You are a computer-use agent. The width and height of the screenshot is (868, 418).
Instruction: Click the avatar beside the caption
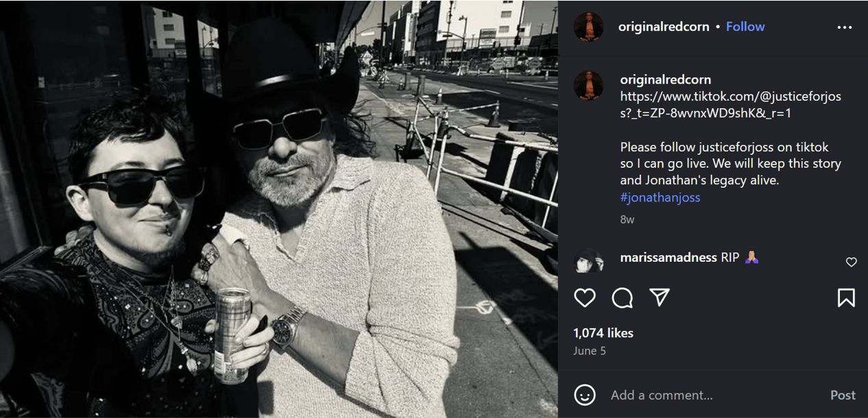tap(588, 86)
